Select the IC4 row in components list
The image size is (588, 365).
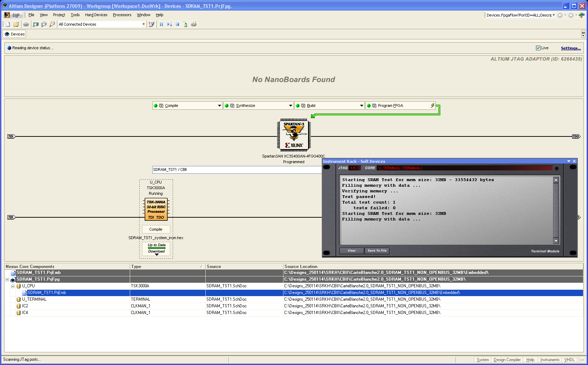coord(294,313)
